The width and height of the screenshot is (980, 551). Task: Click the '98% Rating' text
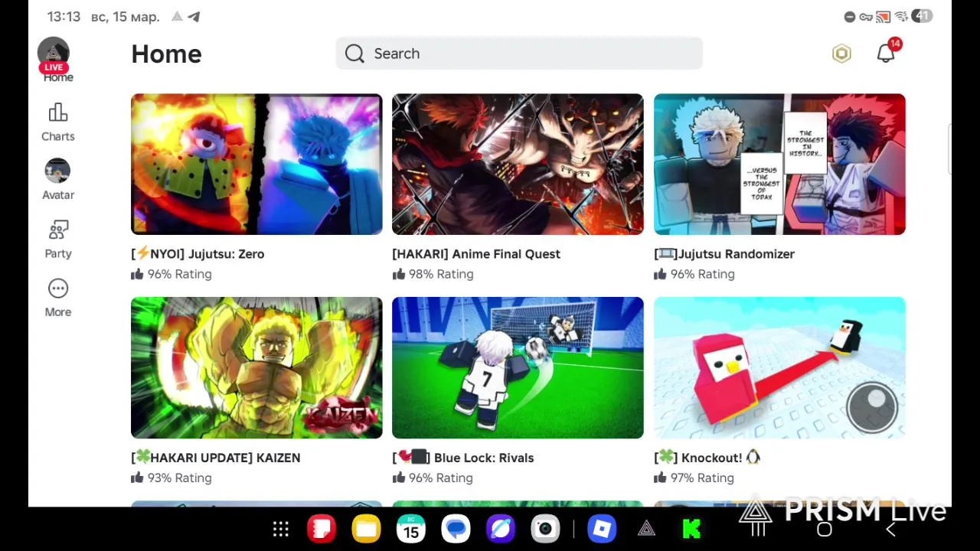pyautogui.click(x=441, y=274)
